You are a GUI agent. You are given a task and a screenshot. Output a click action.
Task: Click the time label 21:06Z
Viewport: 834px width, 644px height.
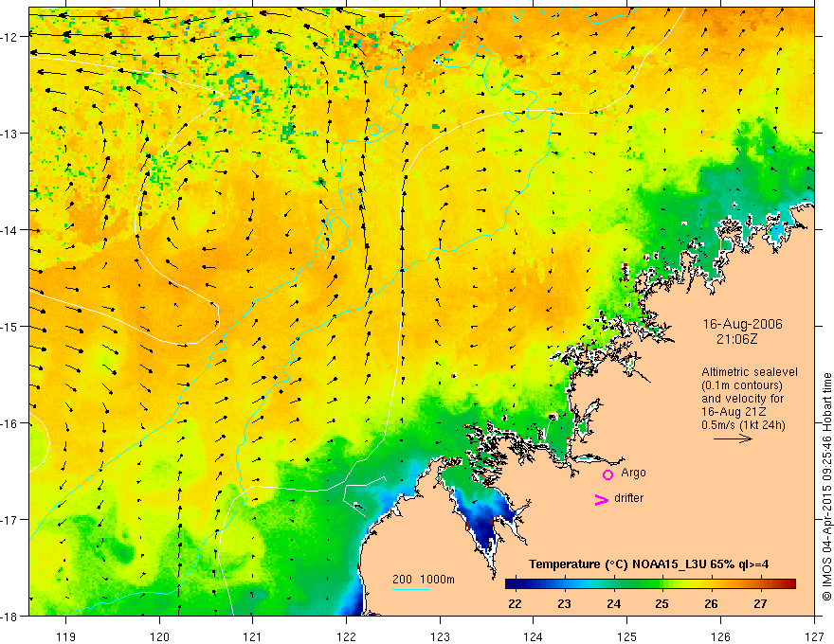point(736,339)
